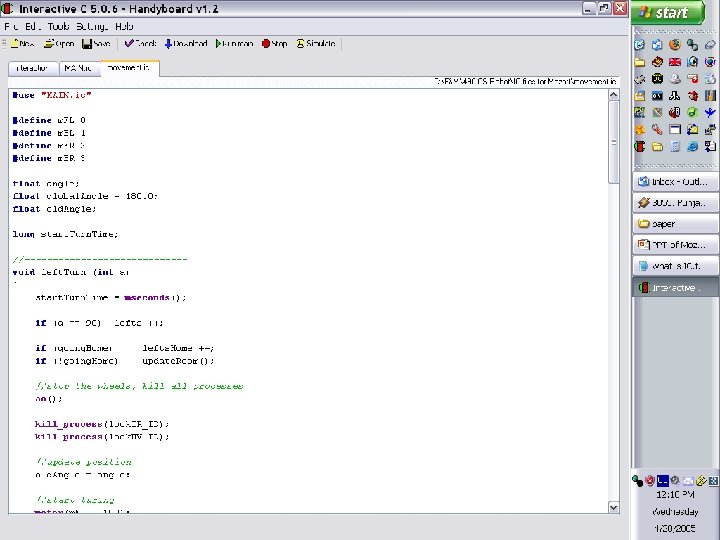The image size is (720, 540).
Task: Click the envelope mail system tray icon
Action: tap(688, 481)
